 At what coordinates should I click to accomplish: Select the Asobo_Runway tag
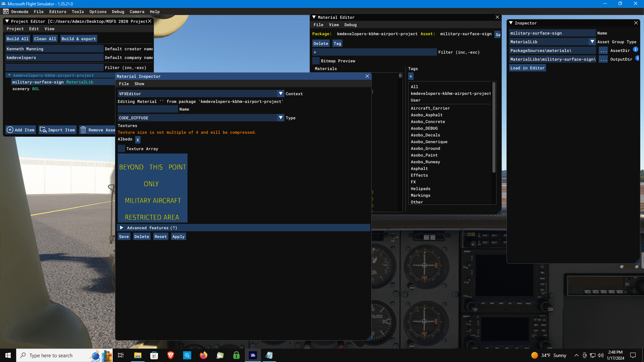tap(425, 162)
